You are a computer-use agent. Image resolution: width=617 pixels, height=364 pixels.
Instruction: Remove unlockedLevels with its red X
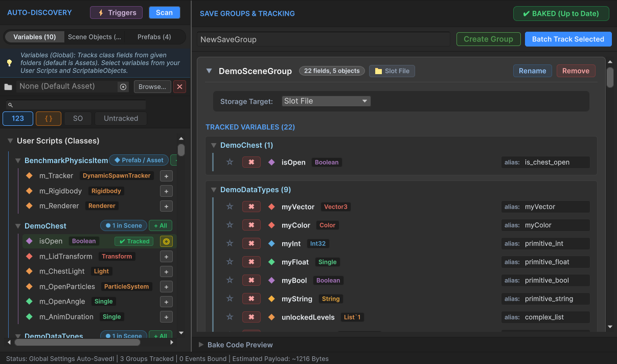[x=251, y=317]
